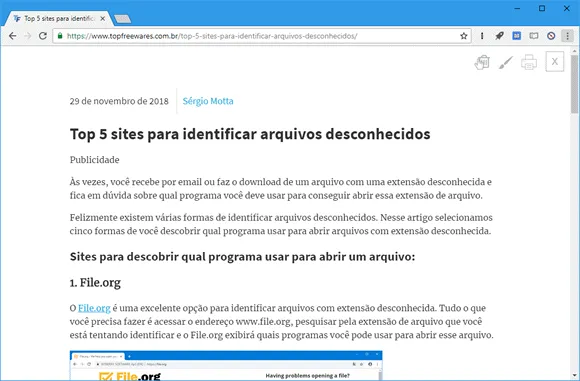Open author Sérgio Motta link
The image size is (580, 381).
point(208,101)
